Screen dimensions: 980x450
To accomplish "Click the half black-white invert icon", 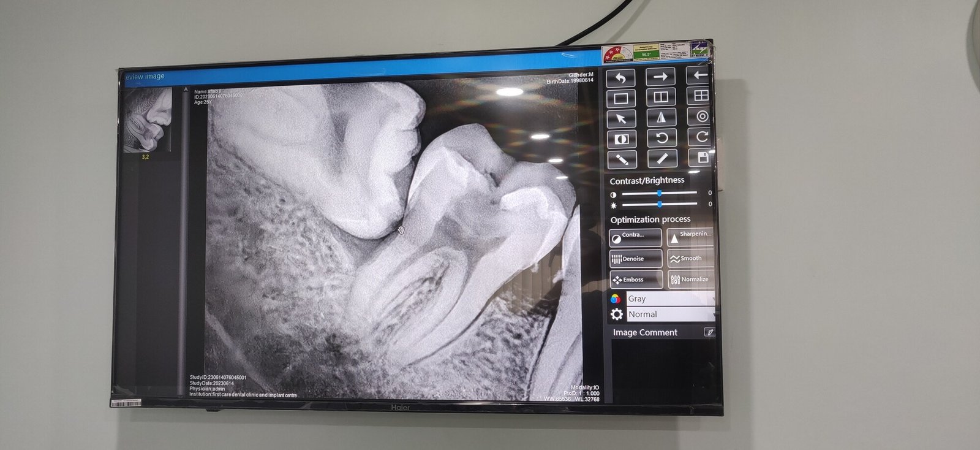I will 622,139.
